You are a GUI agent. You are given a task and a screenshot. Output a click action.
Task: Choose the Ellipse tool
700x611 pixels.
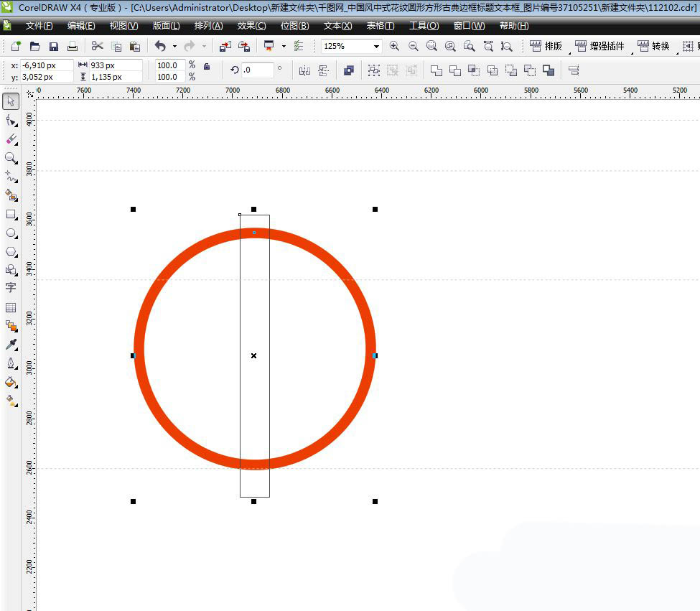click(11, 233)
